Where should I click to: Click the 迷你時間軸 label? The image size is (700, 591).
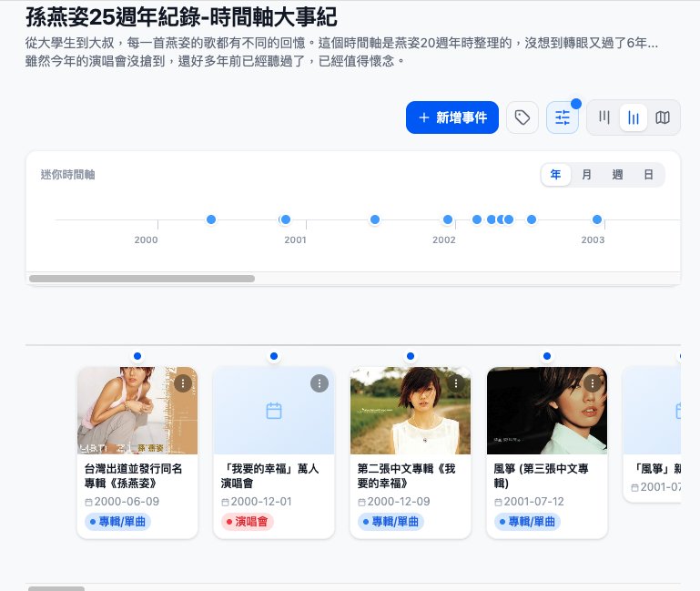click(68, 175)
